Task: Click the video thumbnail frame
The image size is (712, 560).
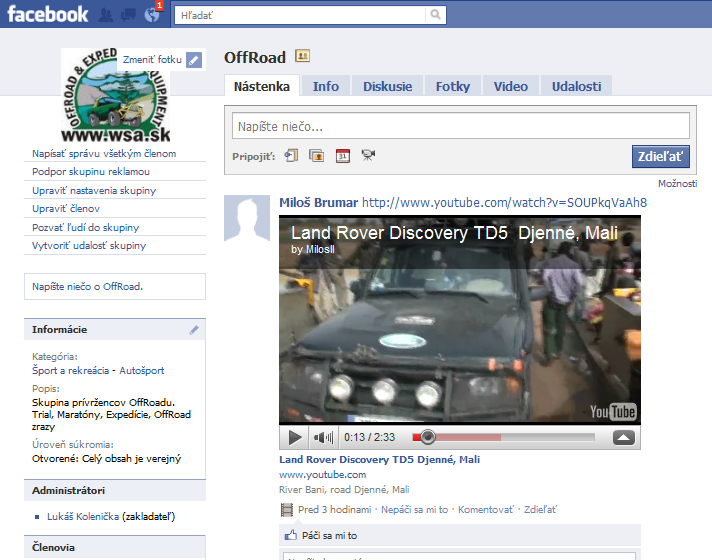Action: click(460, 320)
